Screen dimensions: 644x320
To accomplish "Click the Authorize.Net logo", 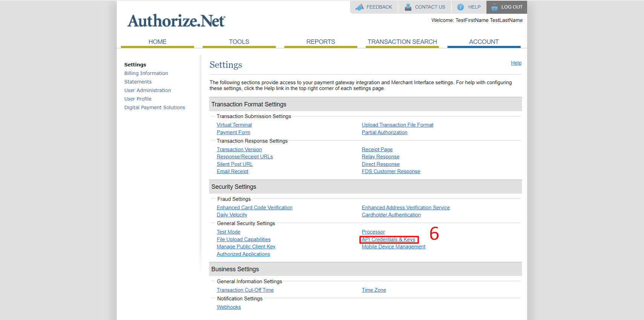I will pyautogui.click(x=176, y=21).
